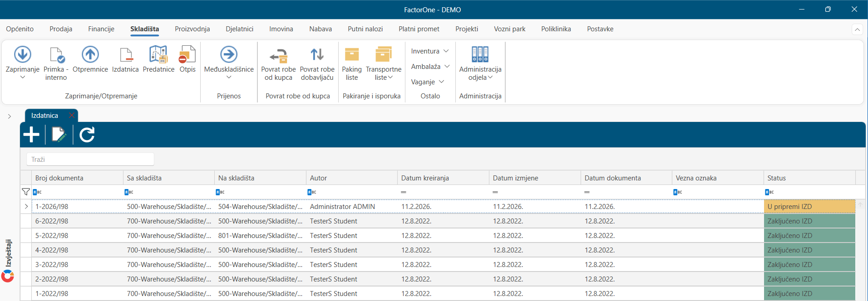Click the edit document pencil icon
Screen dimensions: 868x301
click(x=59, y=135)
